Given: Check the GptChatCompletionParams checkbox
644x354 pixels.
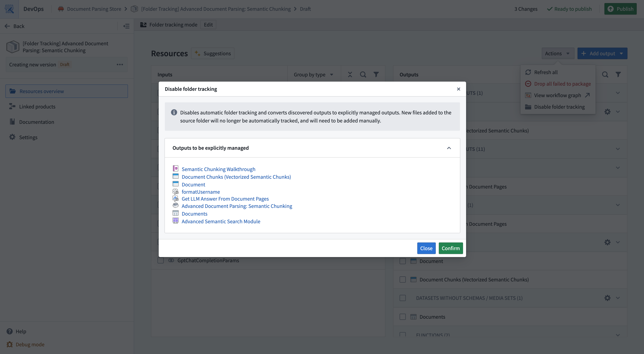Looking at the screenshot, I should click(x=160, y=260).
